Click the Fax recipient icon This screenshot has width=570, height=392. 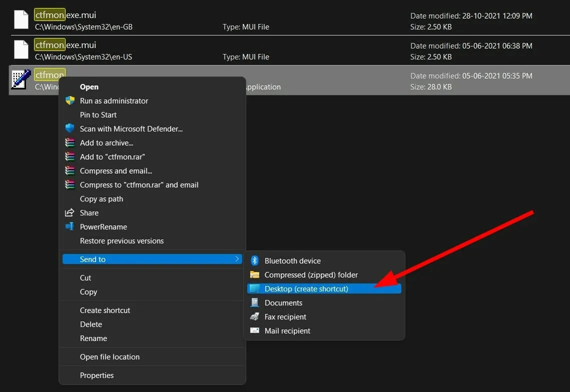click(x=255, y=316)
